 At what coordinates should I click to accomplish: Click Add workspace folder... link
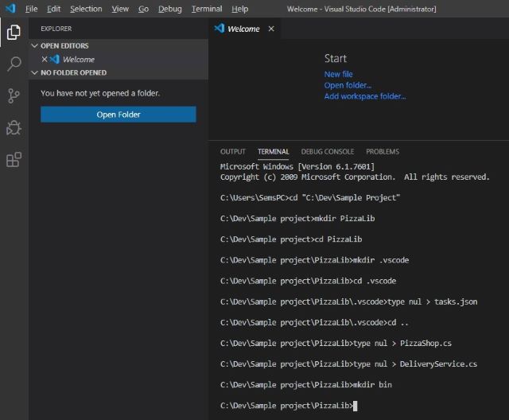point(365,96)
